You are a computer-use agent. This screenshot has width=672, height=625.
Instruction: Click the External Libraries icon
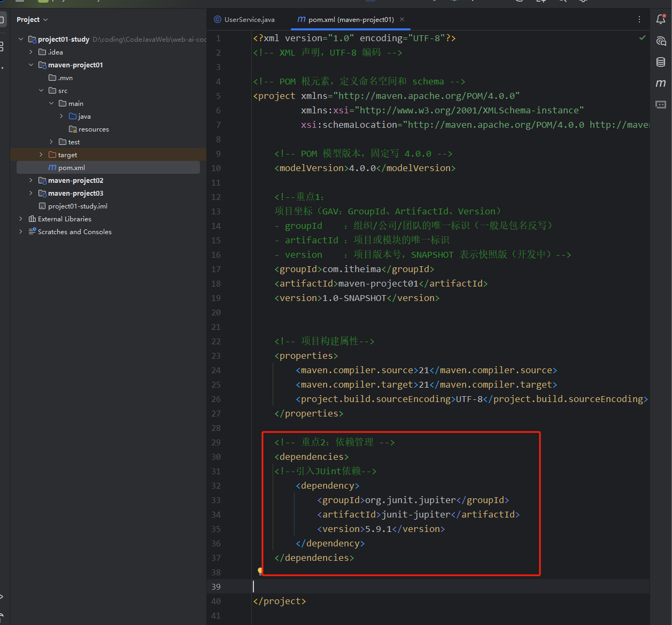[x=32, y=219]
